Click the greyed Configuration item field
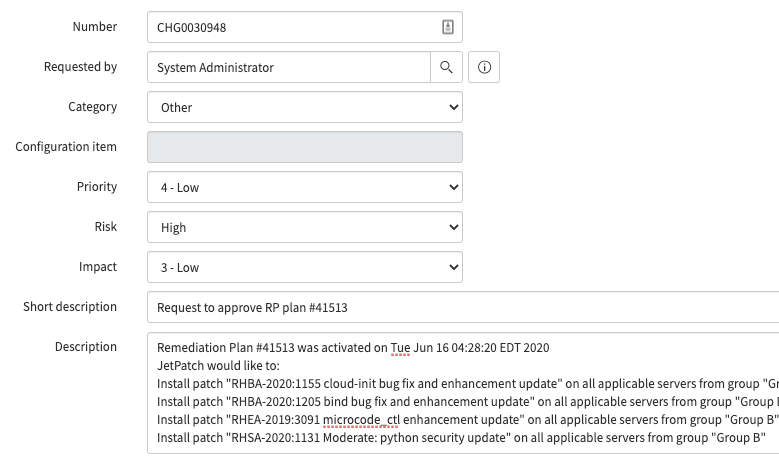 [305, 147]
